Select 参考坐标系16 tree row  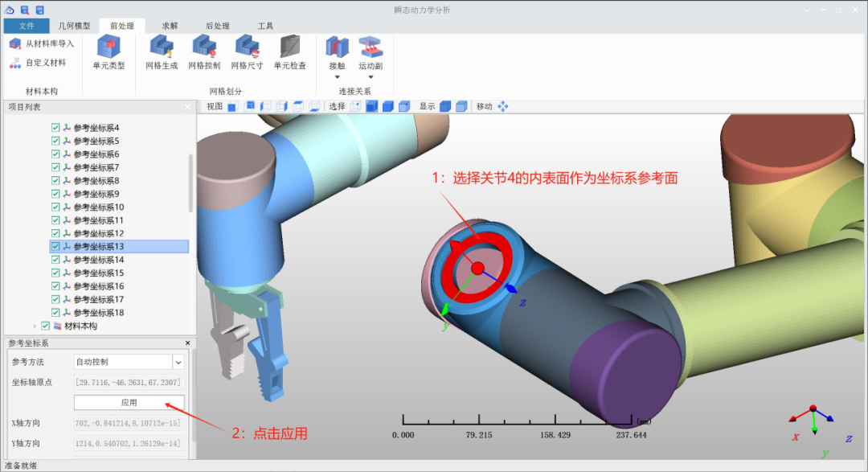click(x=99, y=286)
